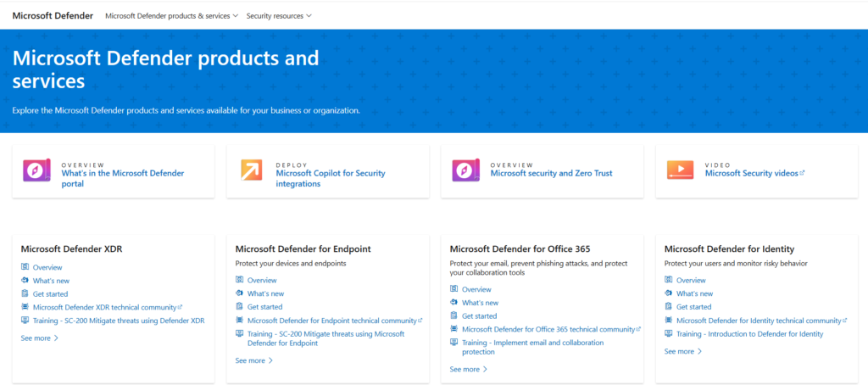Click training icon beside SC-200 Defender XDR
Viewport: 868px width, 385px height.
tap(25, 321)
